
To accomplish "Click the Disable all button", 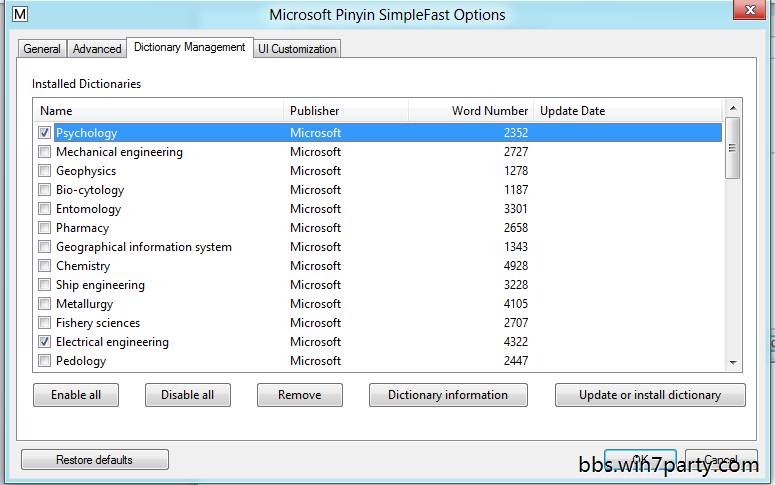I will 188,395.
